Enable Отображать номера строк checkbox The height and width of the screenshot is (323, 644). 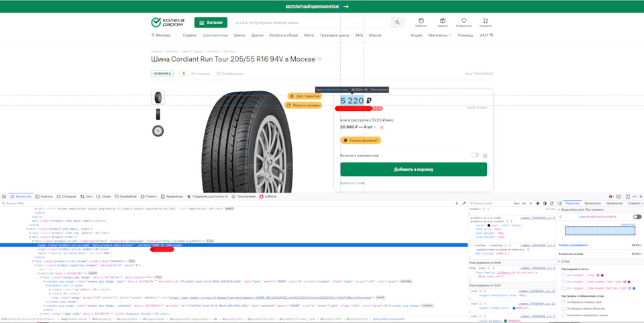(x=563, y=302)
